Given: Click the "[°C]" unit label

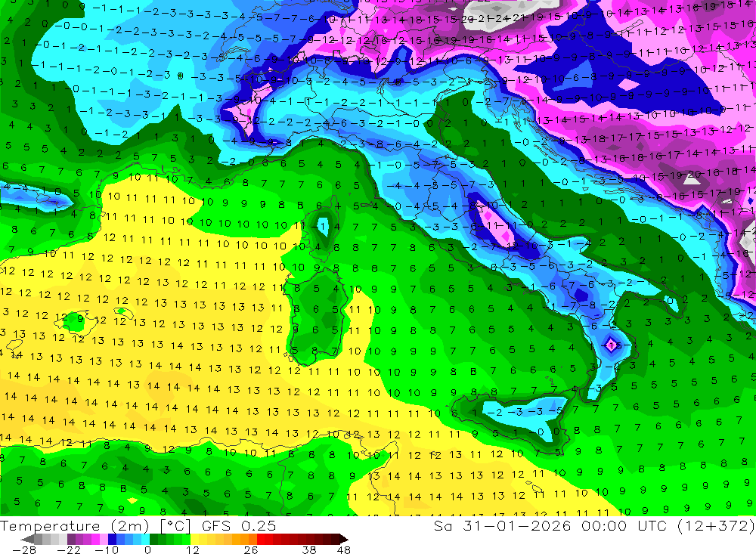Looking at the screenshot, I should click(x=175, y=526).
